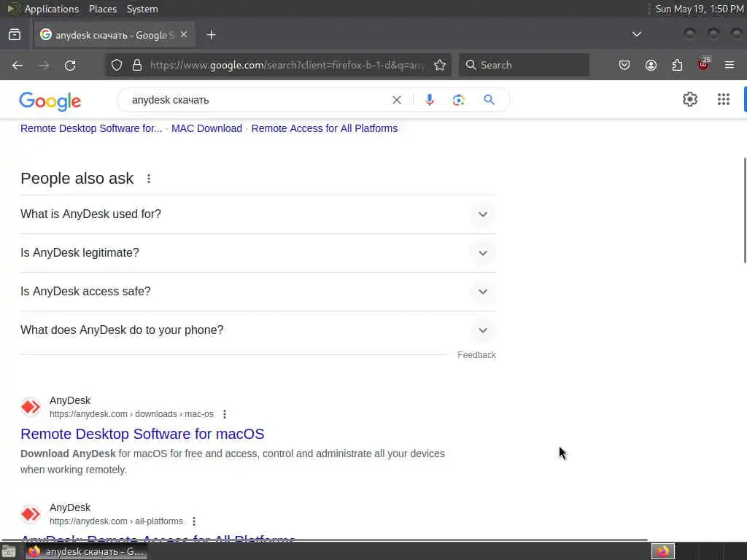Open the Extensions puzzle icon
Screen dimensions: 747x560
tap(677, 65)
